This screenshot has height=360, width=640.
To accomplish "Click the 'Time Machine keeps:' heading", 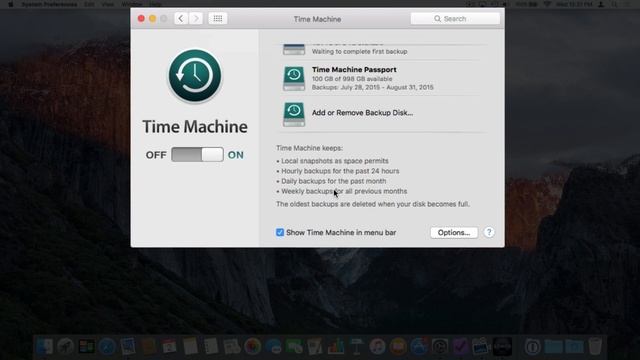I will point(309,148).
